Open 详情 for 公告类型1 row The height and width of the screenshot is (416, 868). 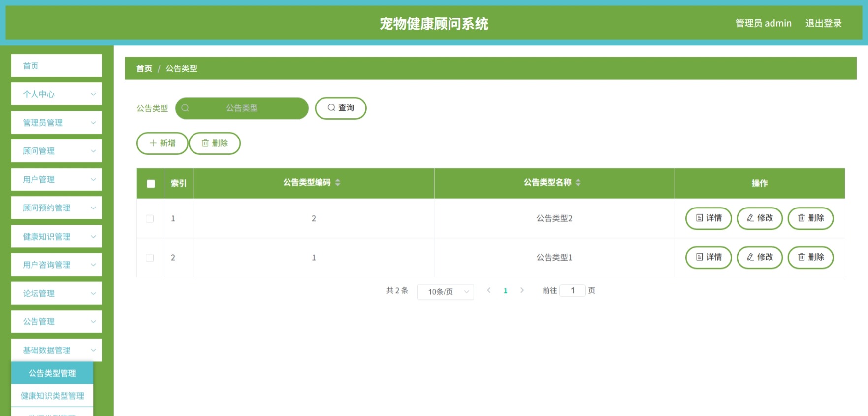click(x=708, y=257)
